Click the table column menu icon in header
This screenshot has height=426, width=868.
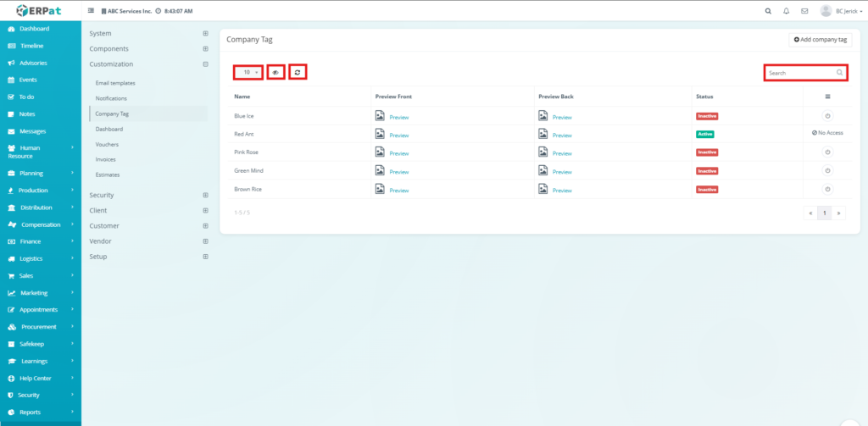[827, 97]
